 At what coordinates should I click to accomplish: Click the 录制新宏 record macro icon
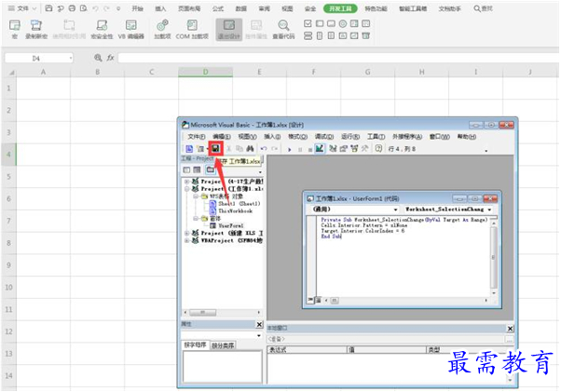coord(36,29)
